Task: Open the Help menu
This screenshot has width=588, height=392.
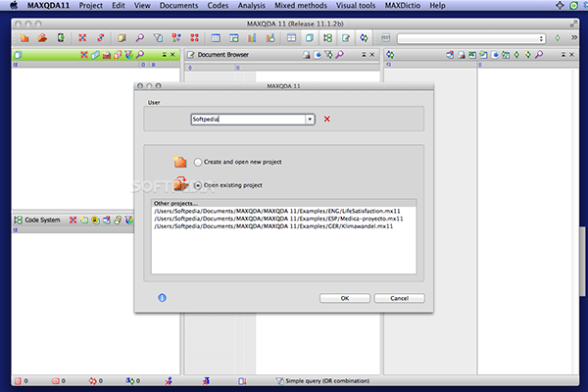Action: (438, 6)
